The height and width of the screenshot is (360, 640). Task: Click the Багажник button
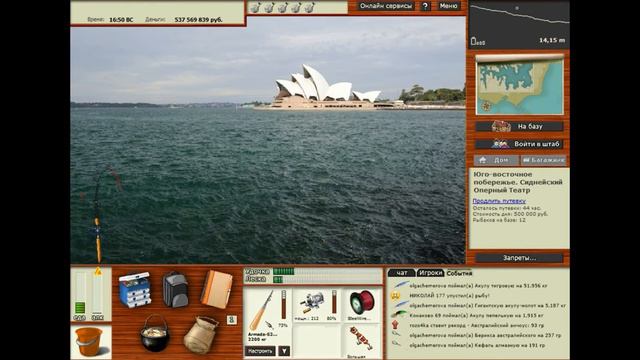point(544,160)
